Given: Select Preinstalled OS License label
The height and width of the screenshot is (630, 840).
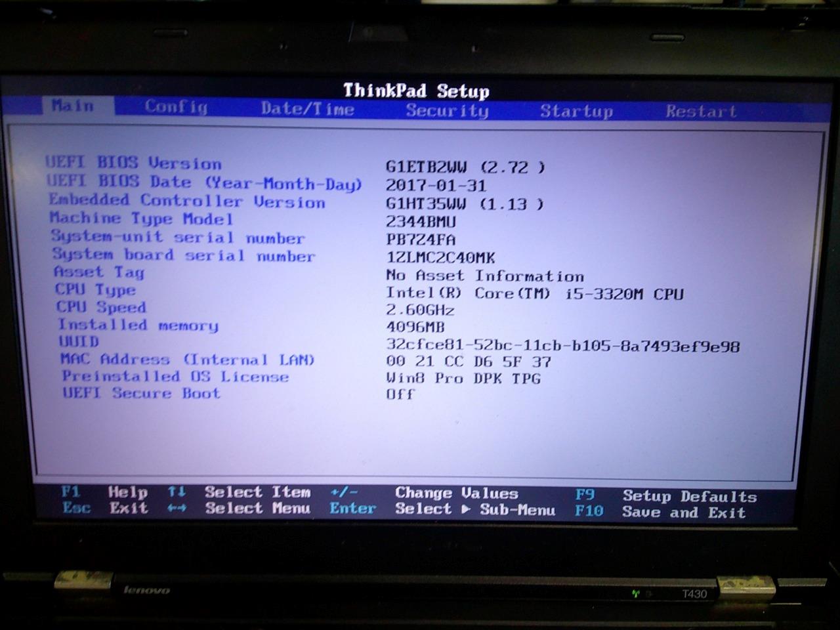Looking at the screenshot, I should point(175,377).
